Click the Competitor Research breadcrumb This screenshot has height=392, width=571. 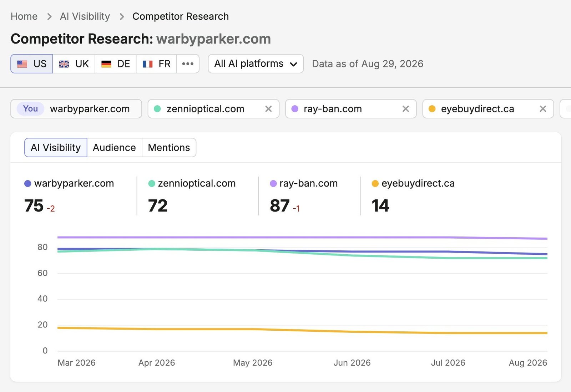point(181,16)
